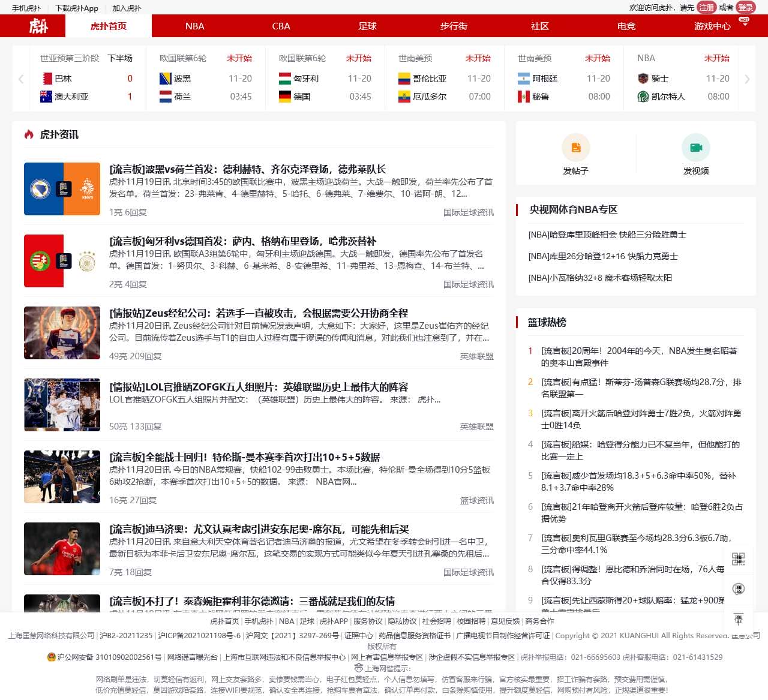Click the Peru flag next to 秘鲁
This screenshot has height=700, width=768.
pos(524,97)
